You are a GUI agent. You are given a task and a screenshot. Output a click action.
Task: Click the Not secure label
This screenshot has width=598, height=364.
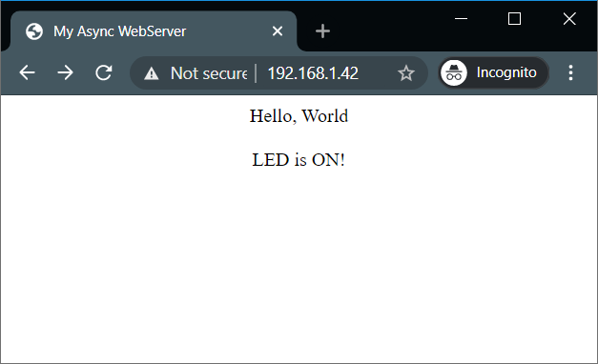[209, 73]
